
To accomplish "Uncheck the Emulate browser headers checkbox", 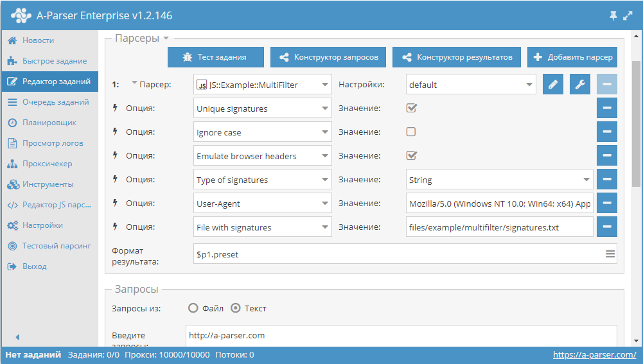I will point(411,155).
